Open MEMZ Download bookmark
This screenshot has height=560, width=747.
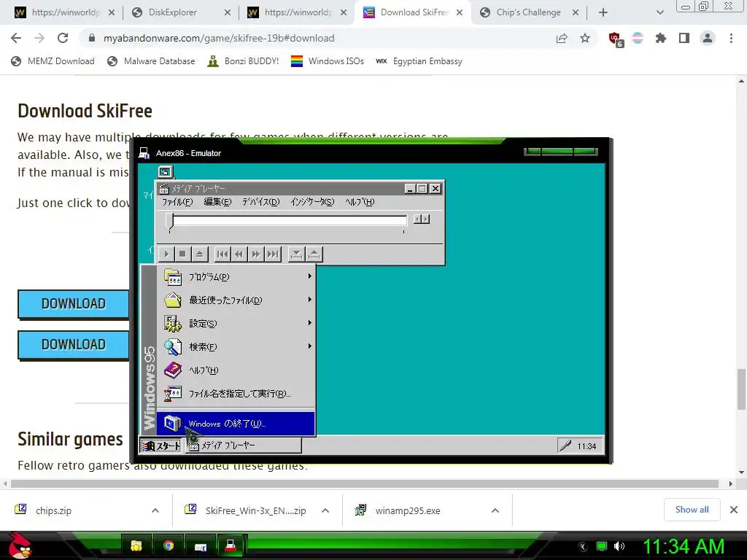tap(53, 61)
